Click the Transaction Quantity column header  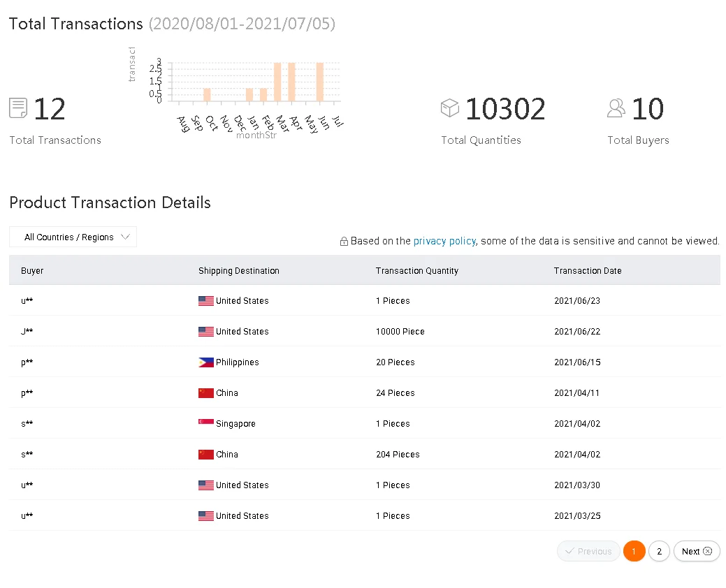coord(416,271)
